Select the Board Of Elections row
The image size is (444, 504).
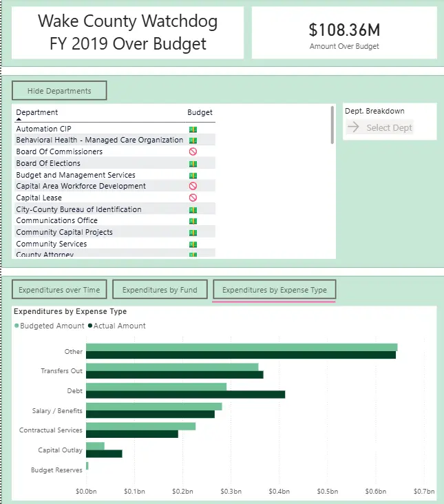(x=115, y=163)
